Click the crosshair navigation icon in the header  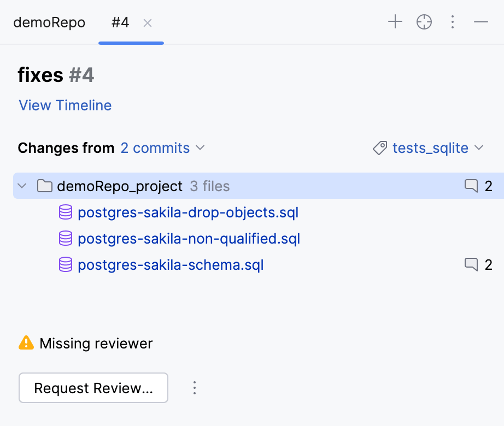[x=424, y=22]
